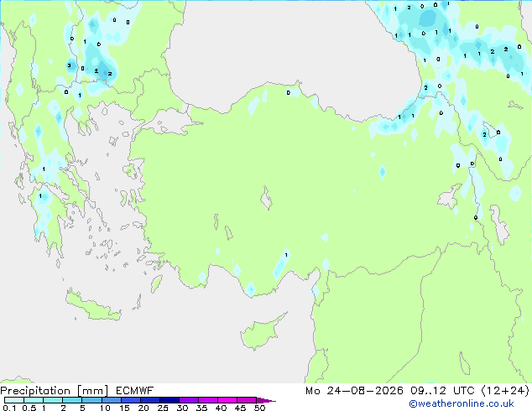Viewport: 532px width, 411px height.
Task: Click the island of Crete on map
Action: (x=92, y=305)
